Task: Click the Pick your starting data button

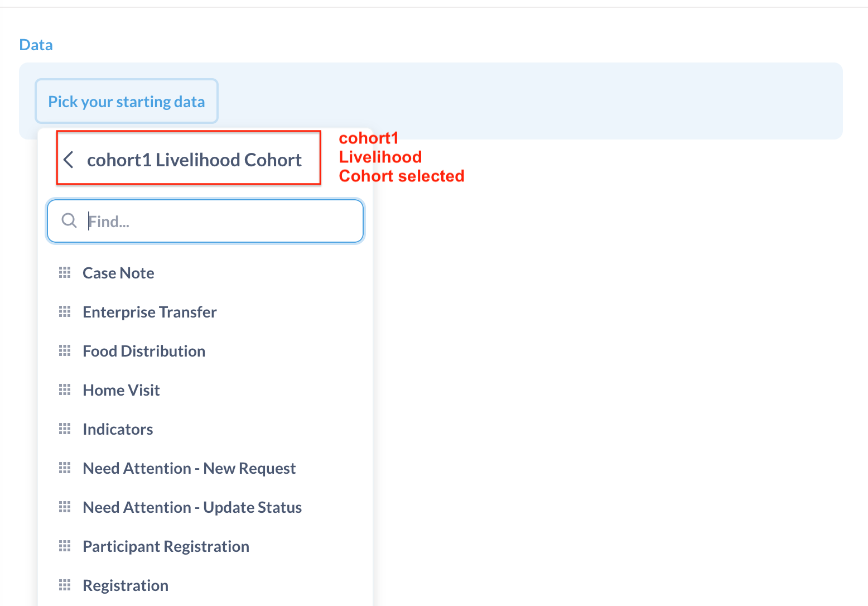Action: [126, 101]
